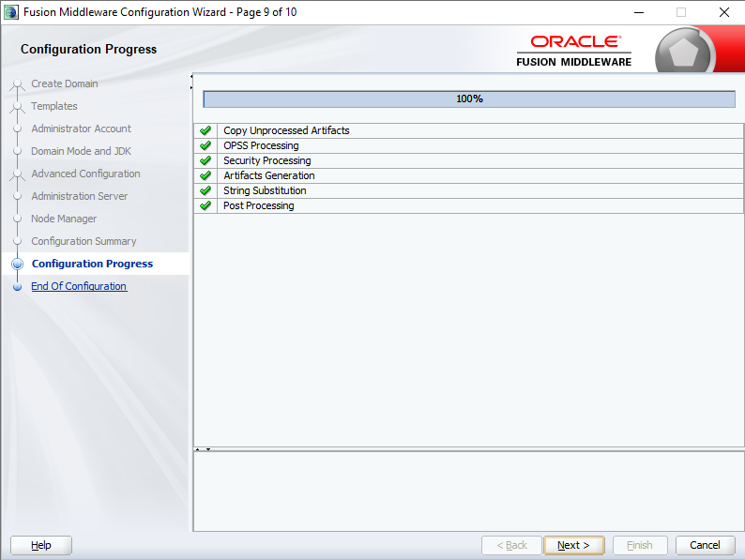Click the Oracle Fusion Middleware logo

click(574, 51)
